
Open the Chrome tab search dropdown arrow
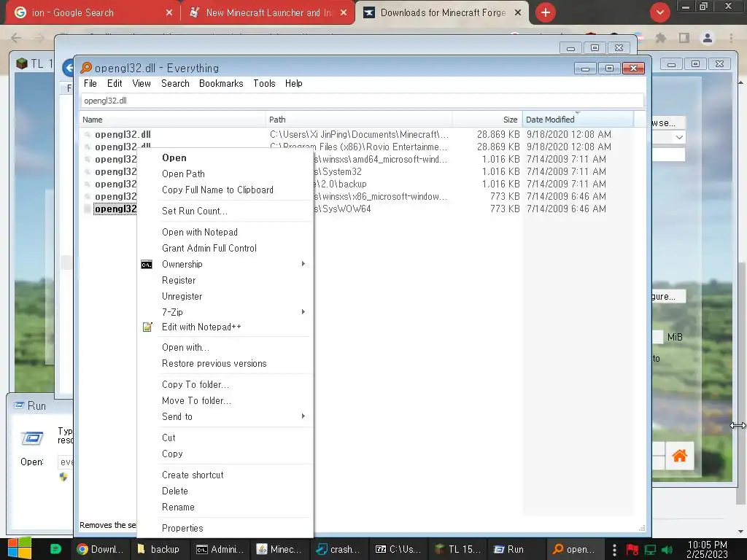pyautogui.click(x=659, y=12)
